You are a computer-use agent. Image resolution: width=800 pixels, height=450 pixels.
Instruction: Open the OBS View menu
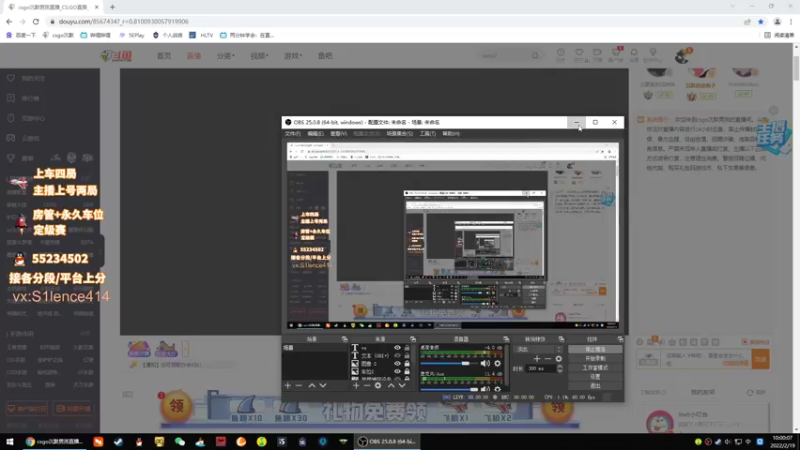click(338, 134)
